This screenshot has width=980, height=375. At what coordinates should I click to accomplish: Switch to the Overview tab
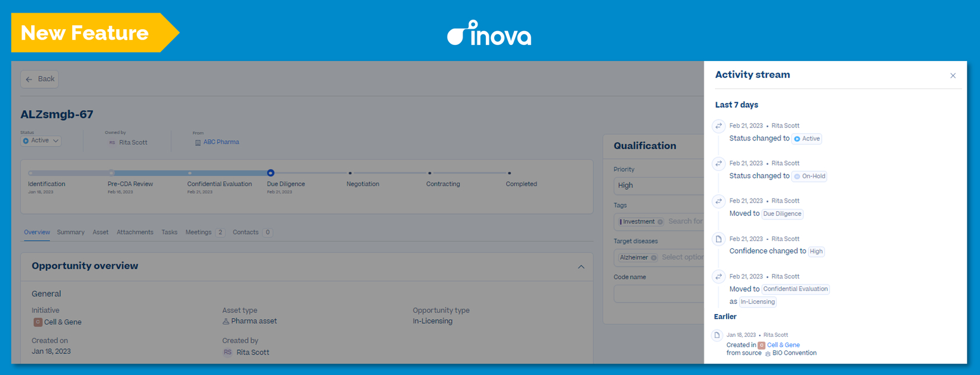37,232
